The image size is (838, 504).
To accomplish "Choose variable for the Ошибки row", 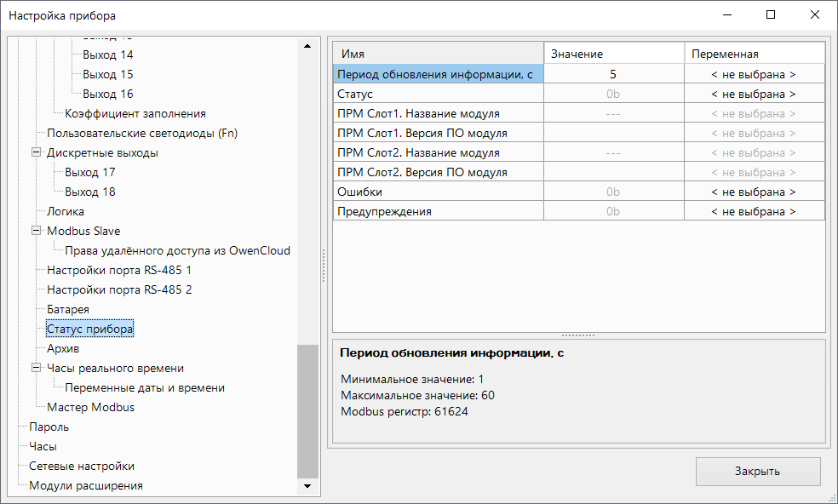I will coord(754,192).
